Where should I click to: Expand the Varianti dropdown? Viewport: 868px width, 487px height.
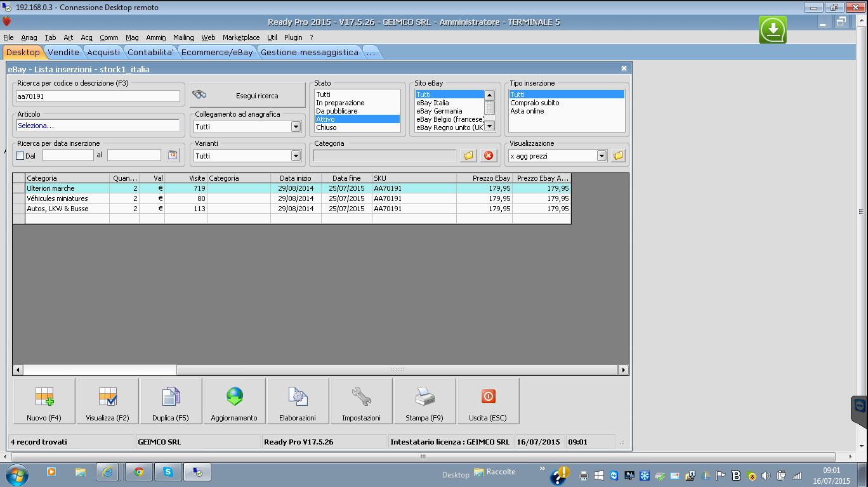[296, 156]
